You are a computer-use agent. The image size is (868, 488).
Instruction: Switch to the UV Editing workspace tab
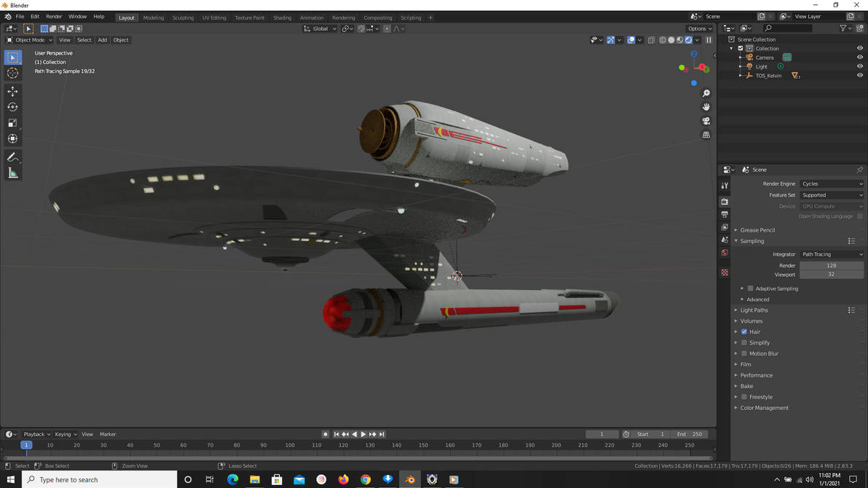(214, 17)
